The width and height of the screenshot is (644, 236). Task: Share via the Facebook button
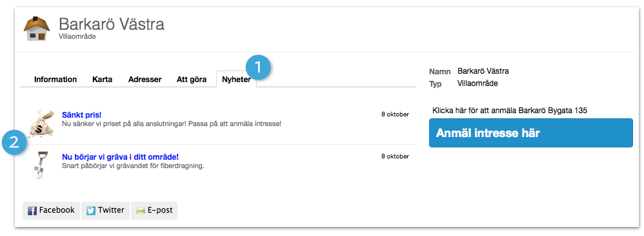point(52,211)
